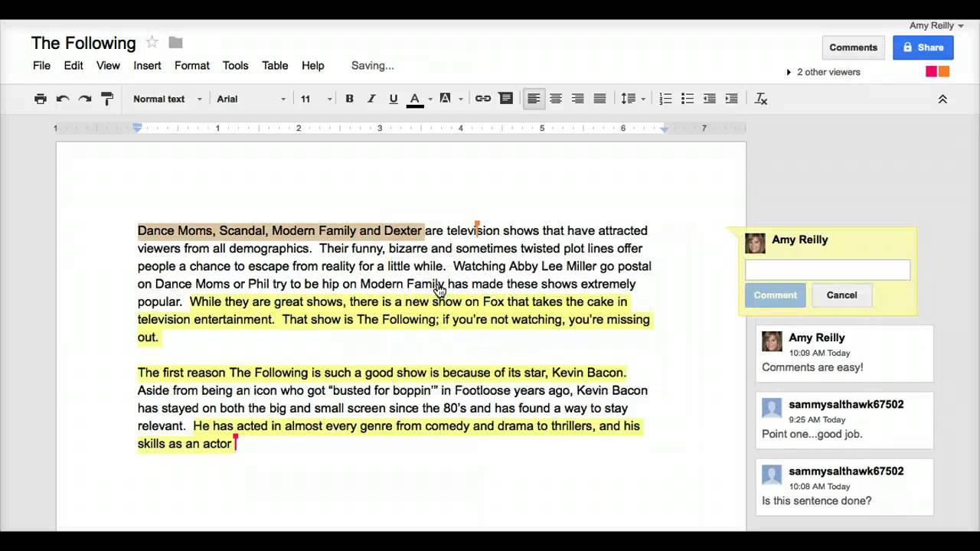
Task: Open the text color picker
Action: (419, 99)
